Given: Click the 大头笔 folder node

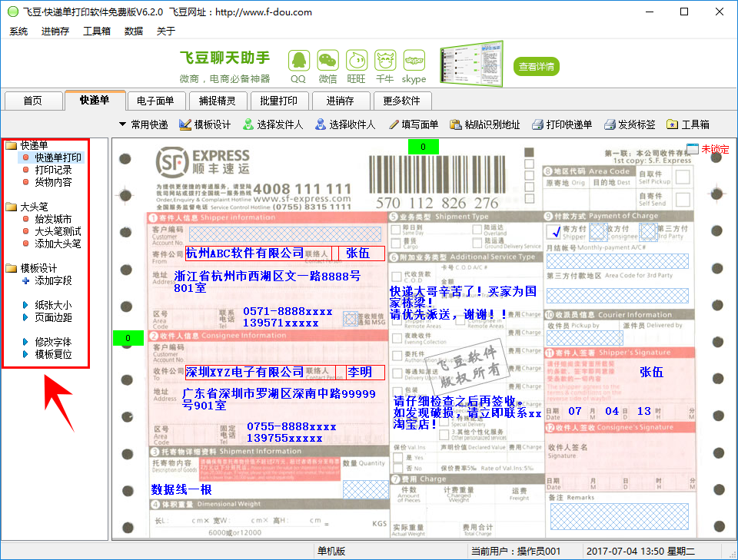Looking at the screenshot, I should [27, 207].
